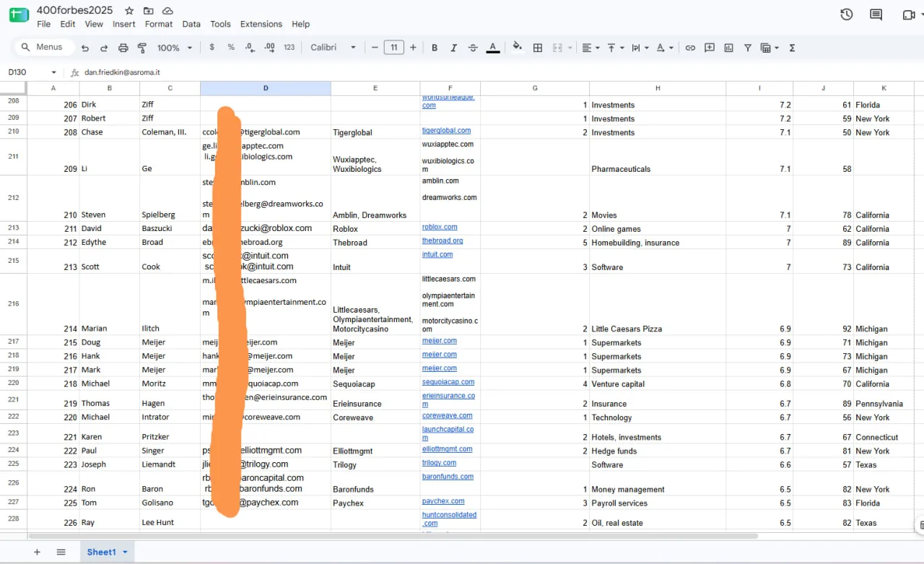Image resolution: width=924 pixels, height=564 pixels.
Task: Open text wrapping dropdown
Action: tap(640, 48)
